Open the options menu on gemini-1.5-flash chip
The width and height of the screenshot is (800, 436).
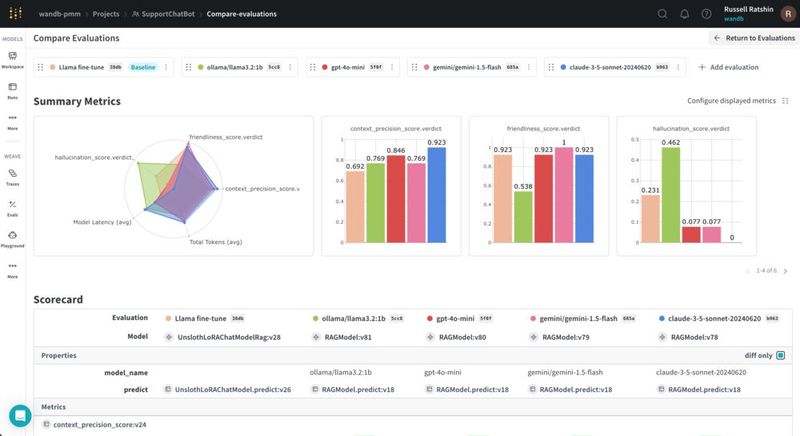pos(529,67)
